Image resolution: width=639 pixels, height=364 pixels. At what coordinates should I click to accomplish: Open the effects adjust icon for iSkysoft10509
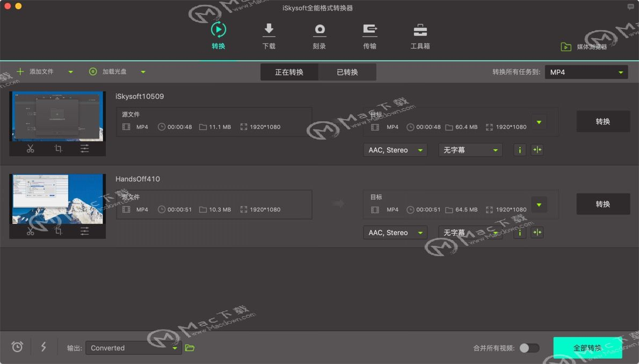pyautogui.click(x=84, y=149)
